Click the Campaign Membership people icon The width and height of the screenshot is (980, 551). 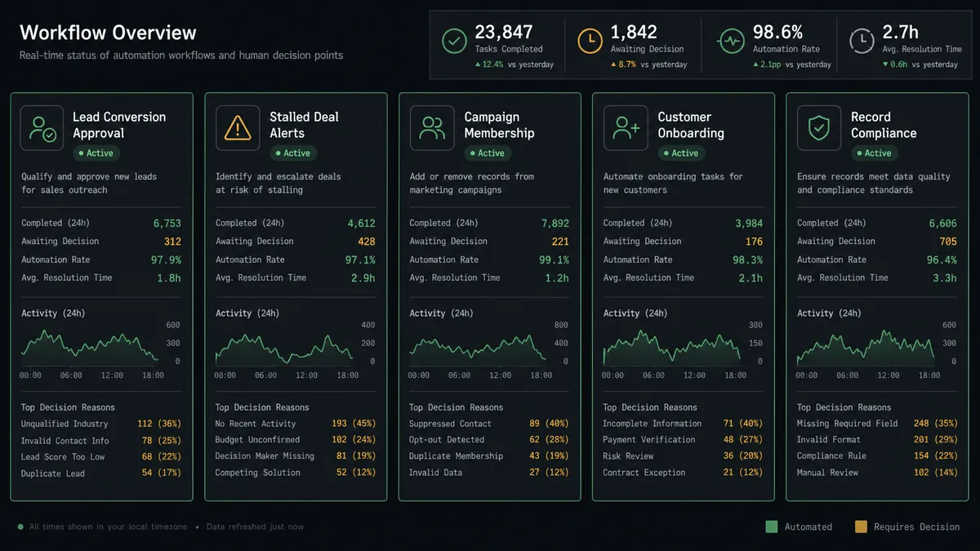click(x=432, y=128)
